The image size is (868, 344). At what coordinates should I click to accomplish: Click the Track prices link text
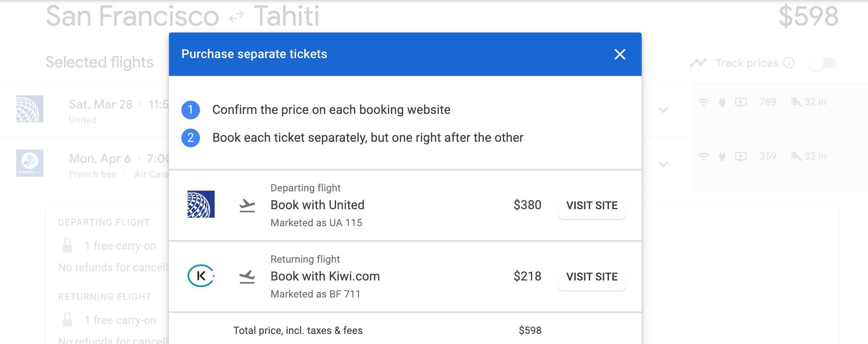pyautogui.click(x=747, y=63)
